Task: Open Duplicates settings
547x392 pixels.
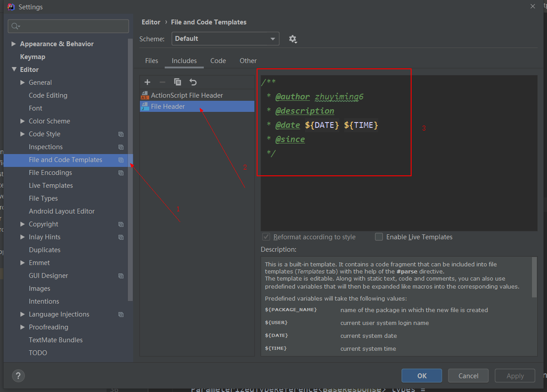Action: 44,250
